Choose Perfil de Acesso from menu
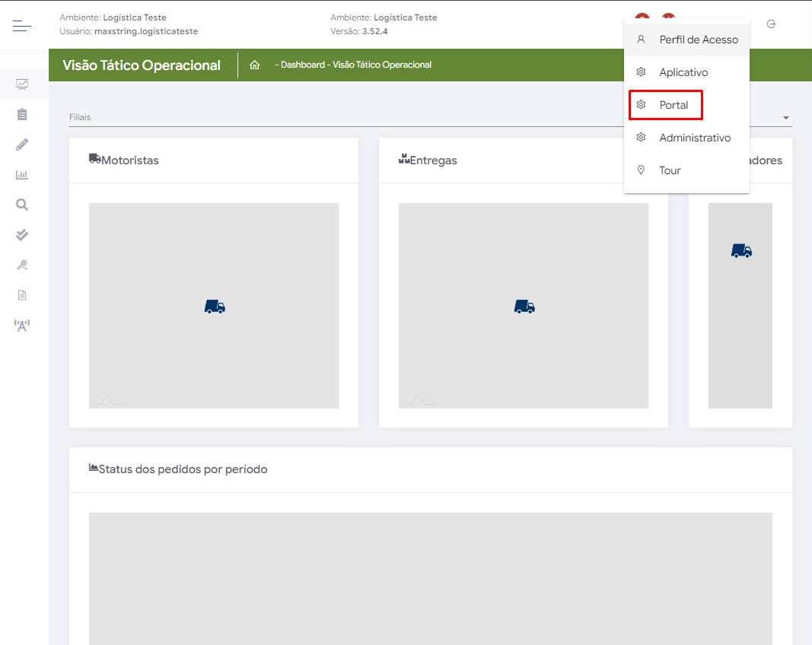 (698, 40)
